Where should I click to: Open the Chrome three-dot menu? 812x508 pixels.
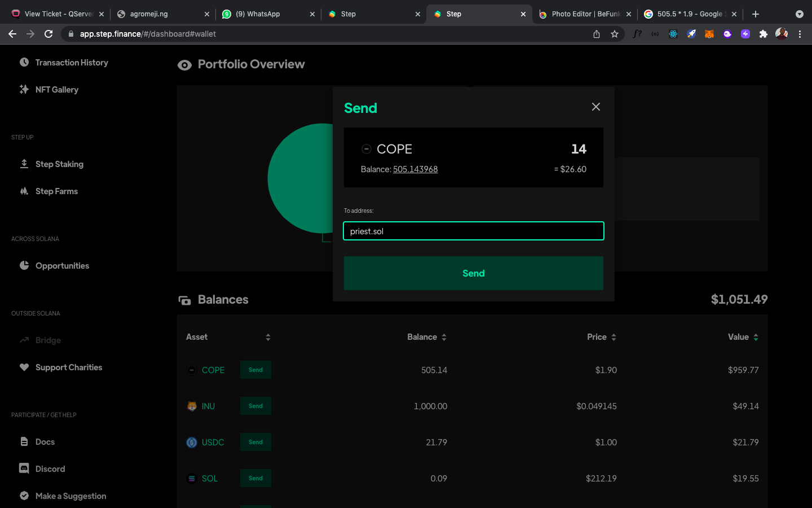pos(800,34)
